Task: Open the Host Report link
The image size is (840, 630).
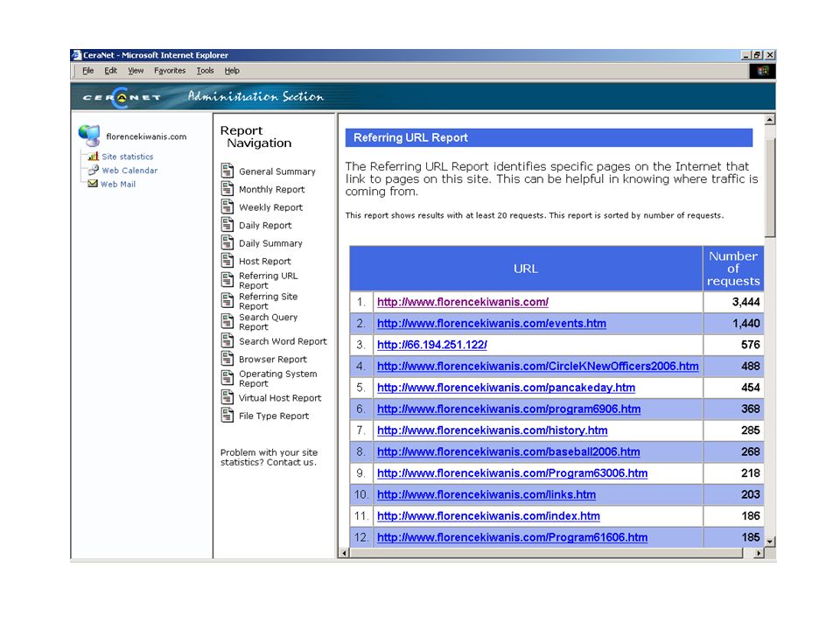Action: click(264, 262)
